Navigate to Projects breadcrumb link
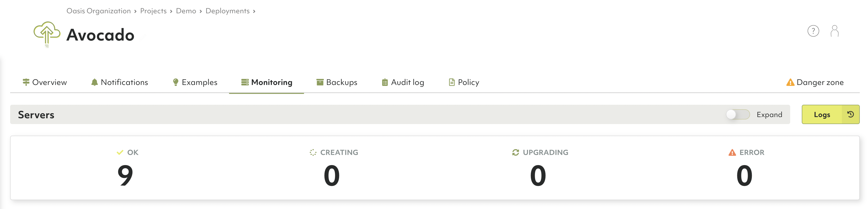The height and width of the screenshot is (209, 868). tap(153, 11)
